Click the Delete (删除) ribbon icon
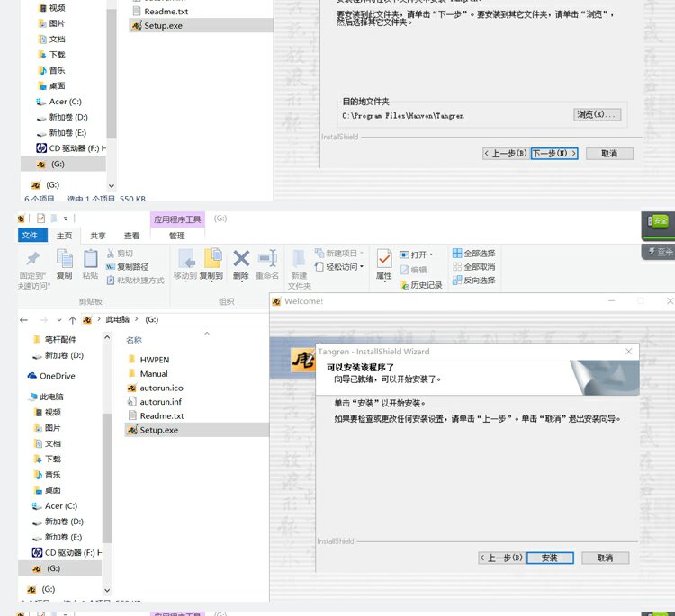 (241, 259)
